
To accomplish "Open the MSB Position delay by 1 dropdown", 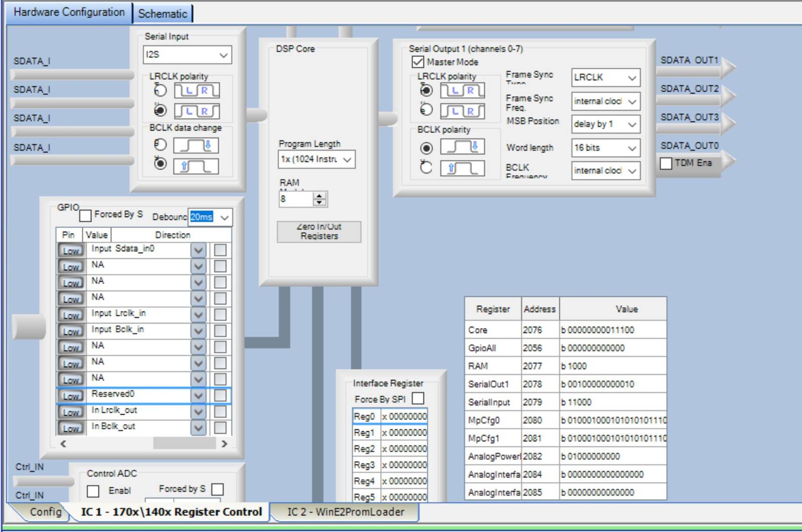I will click(606, 124).
